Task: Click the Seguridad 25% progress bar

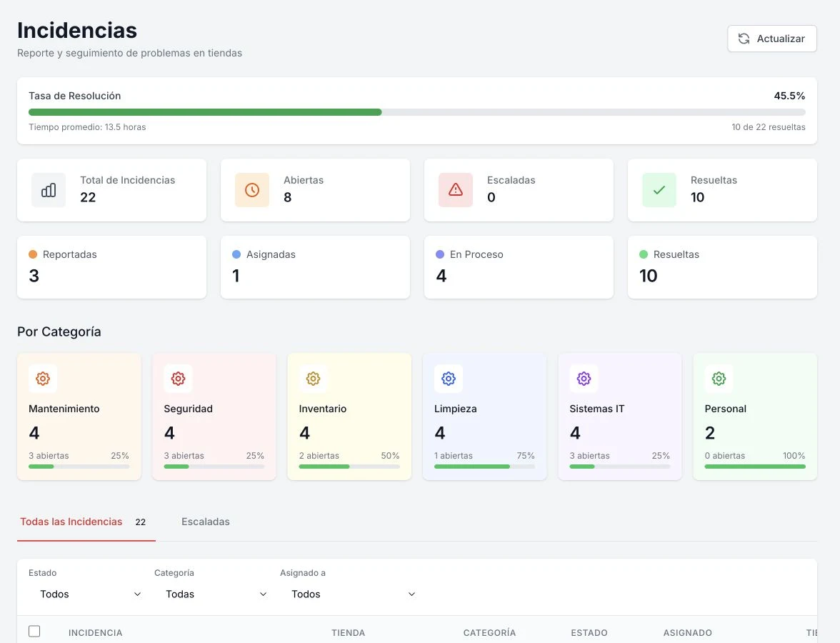Action: click(x=214, y=467)
